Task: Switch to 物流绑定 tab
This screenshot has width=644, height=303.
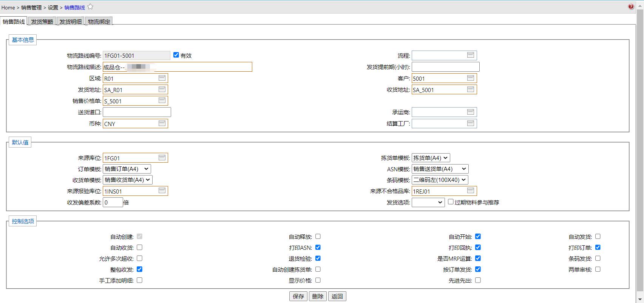Action: 99,21
